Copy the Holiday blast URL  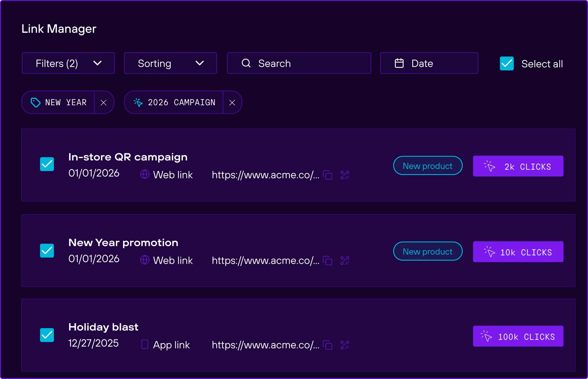point(328,345)
